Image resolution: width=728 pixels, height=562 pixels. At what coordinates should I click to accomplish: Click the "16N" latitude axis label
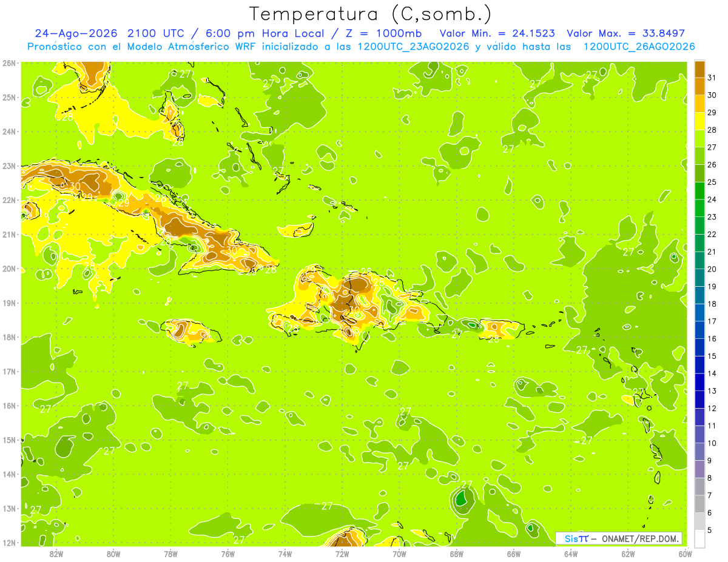tap(9, 406)
